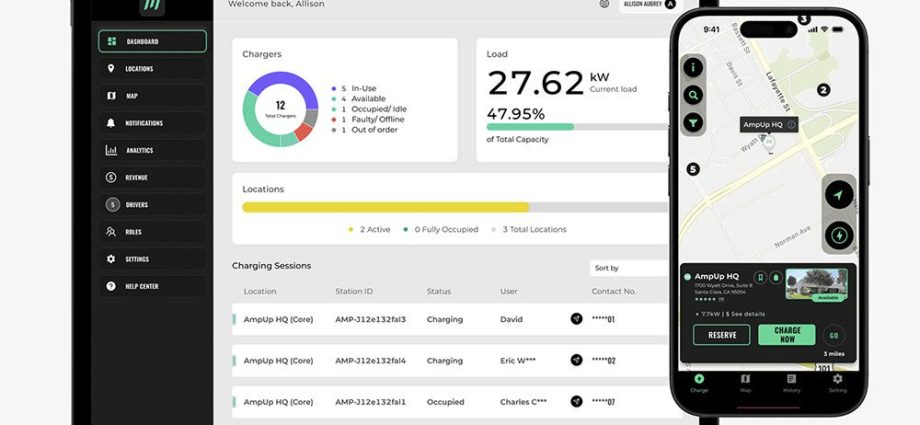This screenshot has width=920, height=425.
Task: Open the Map sidebar item
Action: pyautogui.click(x=153, y=96)
